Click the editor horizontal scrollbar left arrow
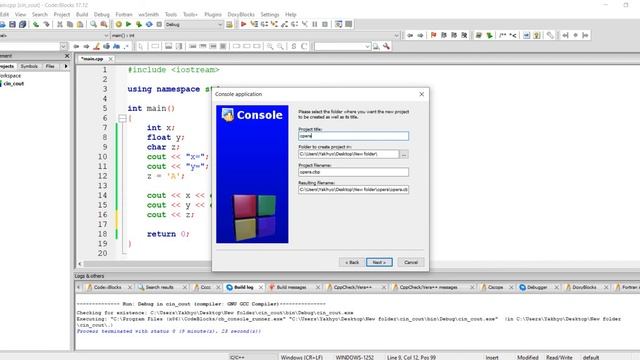The image size is (640, 360). (x=80, y=264)
